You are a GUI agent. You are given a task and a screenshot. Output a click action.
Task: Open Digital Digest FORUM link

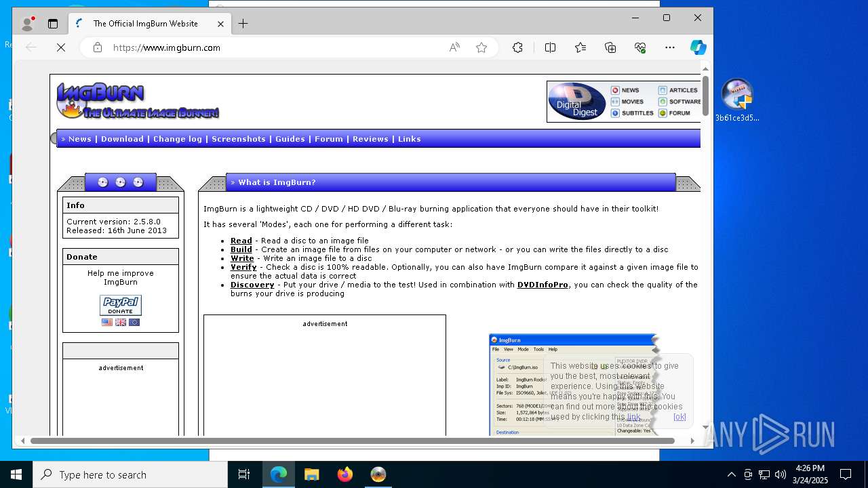[x=675, y=113]
